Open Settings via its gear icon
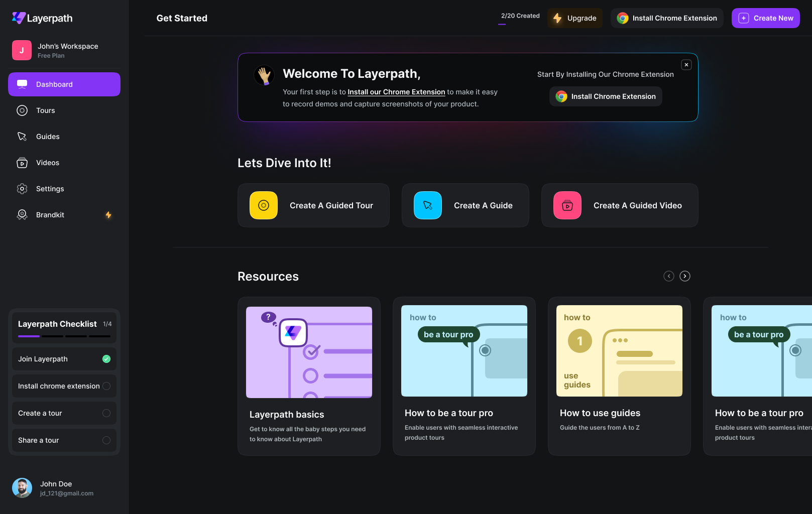This screenshot has width=812, height=514. 22,189
